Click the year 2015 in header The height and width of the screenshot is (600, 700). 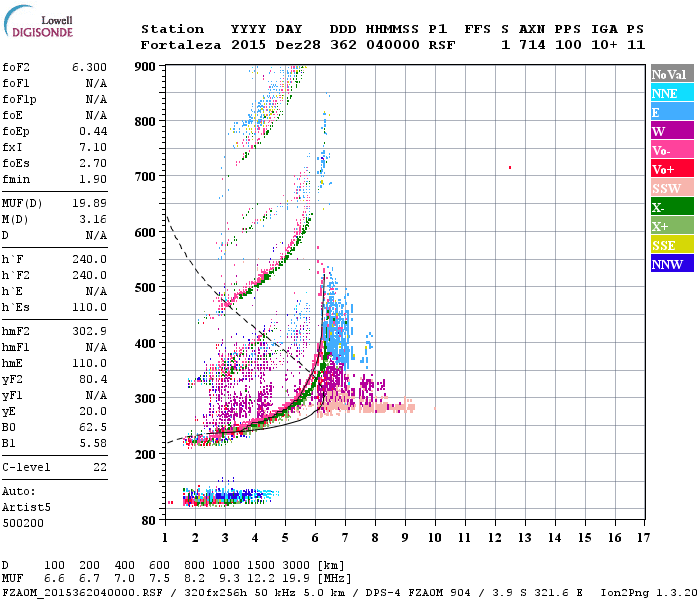[248, 46]
